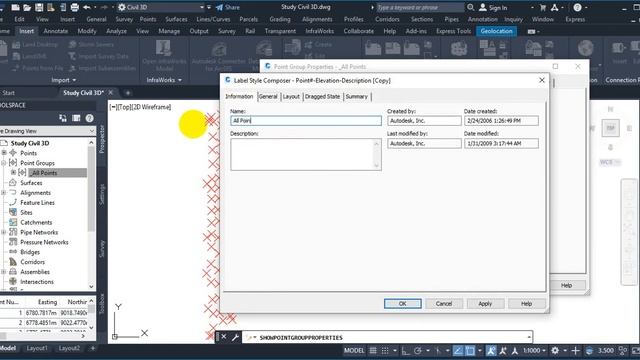The height and width of the screenshot is (360, 640).
Task: Click the Toolspace panorama table icon
Action: pyautogui.click(x=76, y=118)
